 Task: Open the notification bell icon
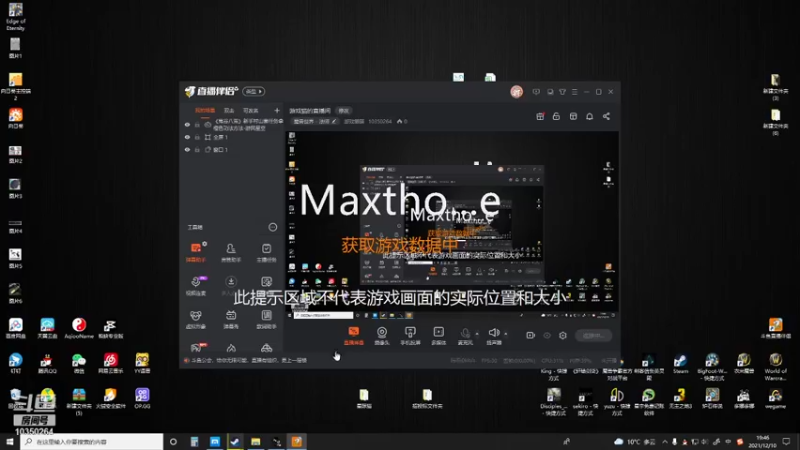point(590,116)
